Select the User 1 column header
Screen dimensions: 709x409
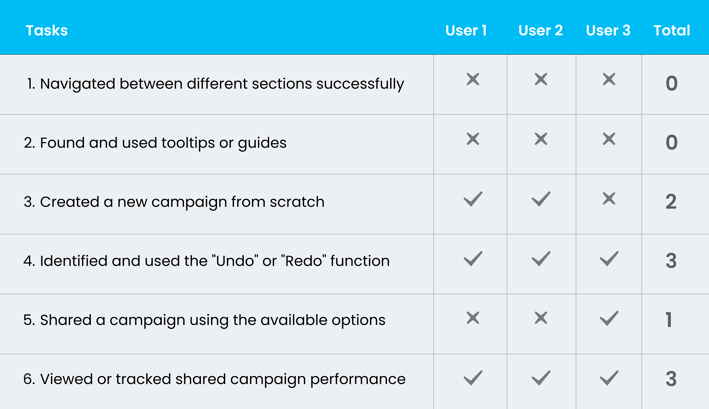[x=466, y=30]
